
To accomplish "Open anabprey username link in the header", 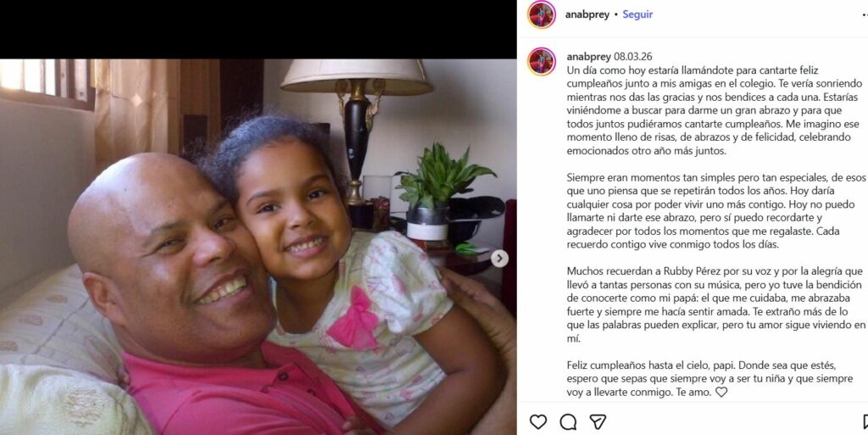I will pos(587,15).
